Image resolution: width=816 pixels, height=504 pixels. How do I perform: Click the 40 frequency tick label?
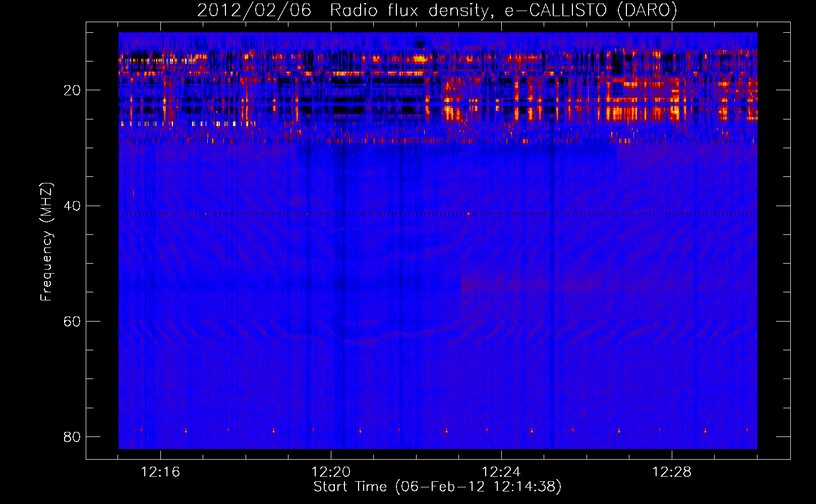click(x=72, y=206)
